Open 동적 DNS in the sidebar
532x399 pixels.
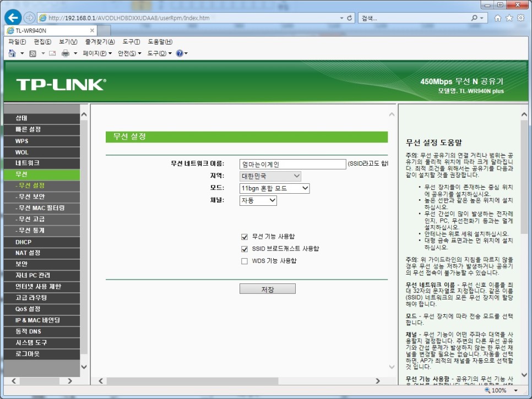[x=42, y=331]
